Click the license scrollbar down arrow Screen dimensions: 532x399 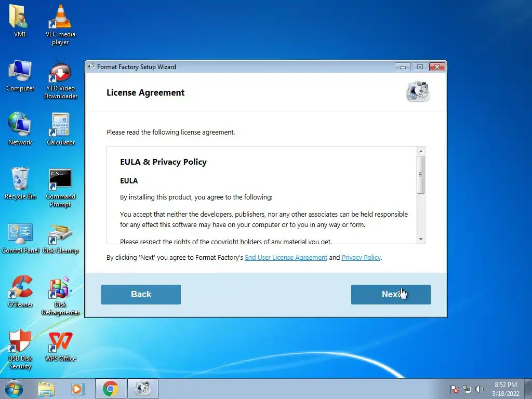tap(421, 240)
